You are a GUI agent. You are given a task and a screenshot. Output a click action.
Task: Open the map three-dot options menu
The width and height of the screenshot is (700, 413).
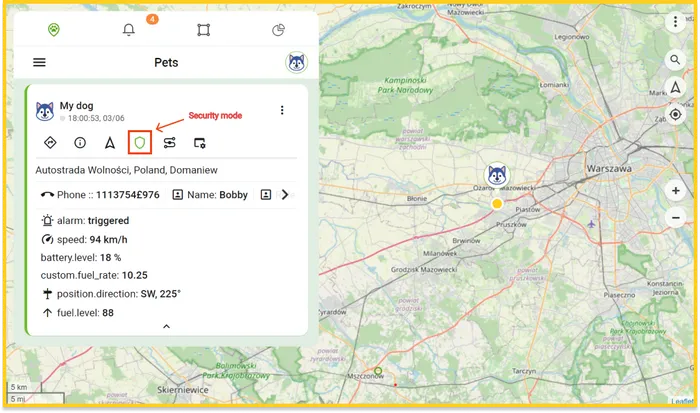[675, 21]
